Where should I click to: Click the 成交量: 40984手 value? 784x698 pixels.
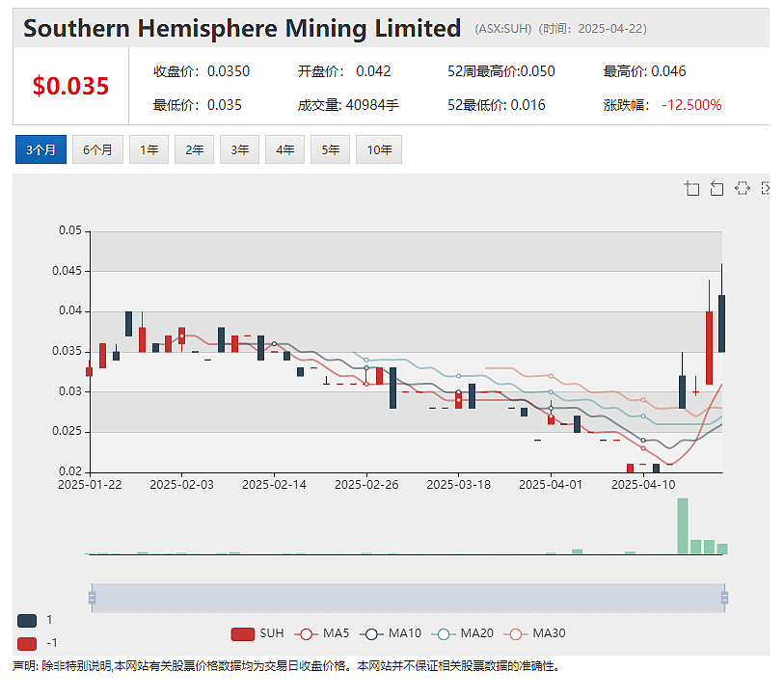[348, 105]
